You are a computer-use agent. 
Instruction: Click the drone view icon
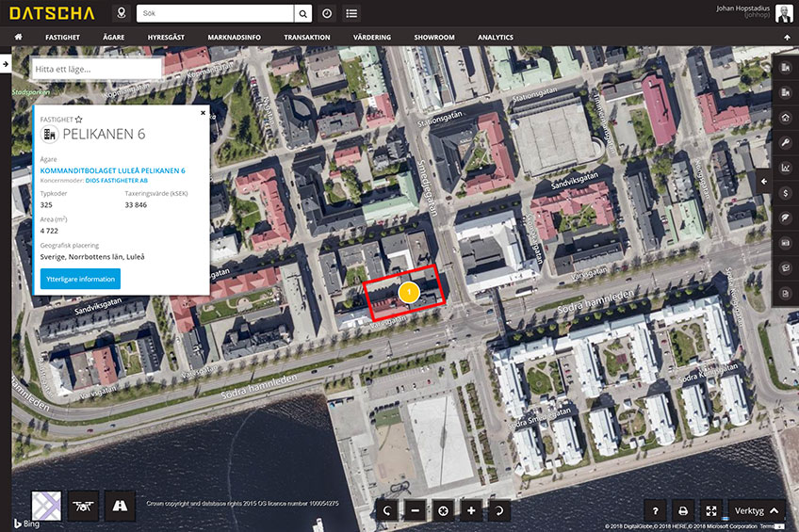click(83, 506)
